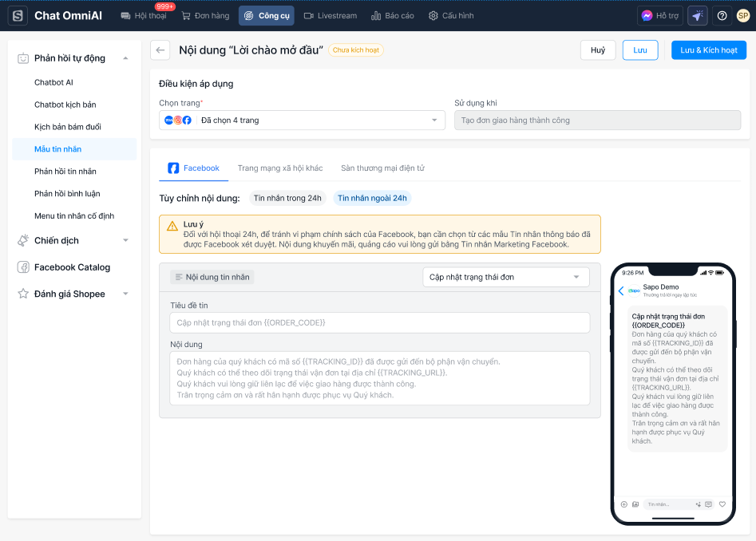Open the Đơn hàng orders menu
The image size is (756, 541).
tap(205, 15)
